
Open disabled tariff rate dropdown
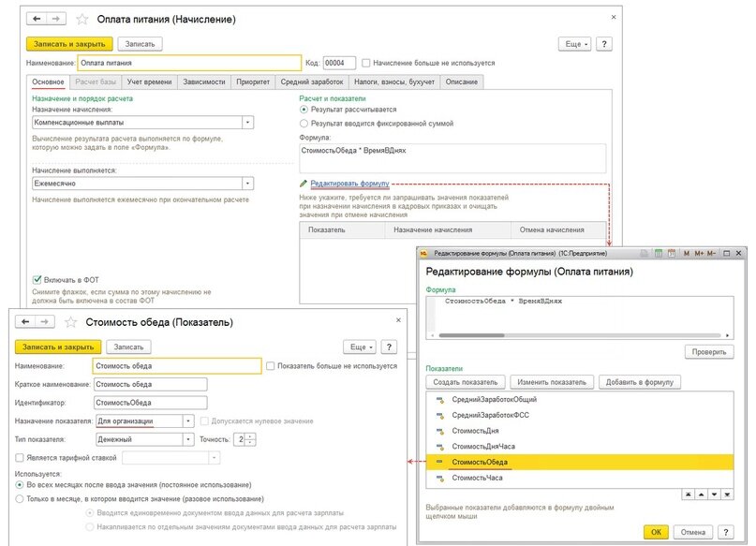(x=215, y=457)
